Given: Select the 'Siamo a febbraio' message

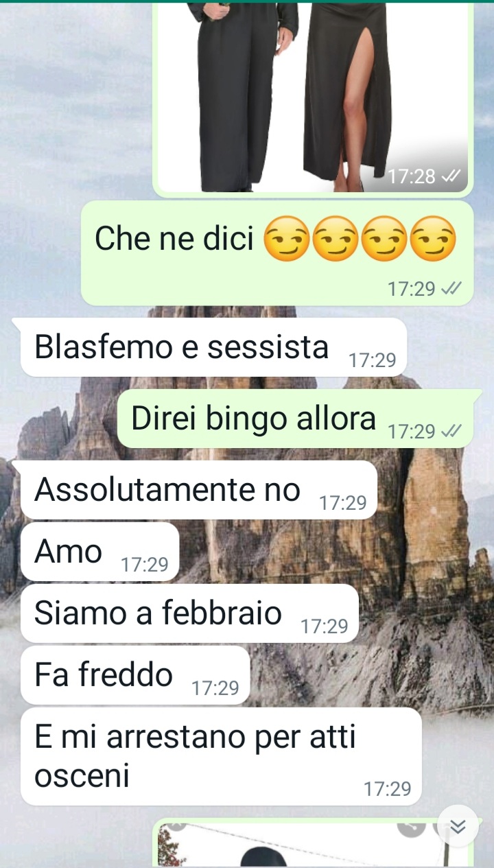Looking at the screenshot, I should click(x=189, y=613).
